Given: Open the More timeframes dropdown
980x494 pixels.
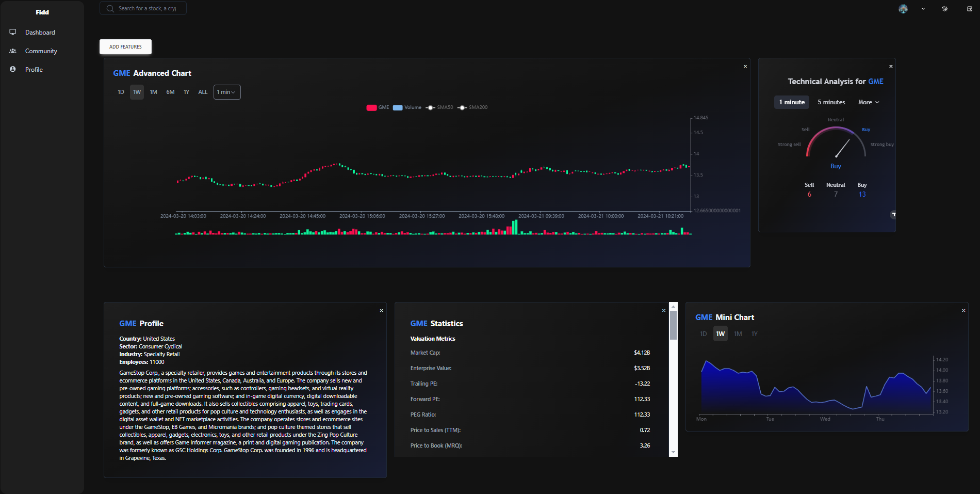Looking at the screenshot, I should point(869,102).
